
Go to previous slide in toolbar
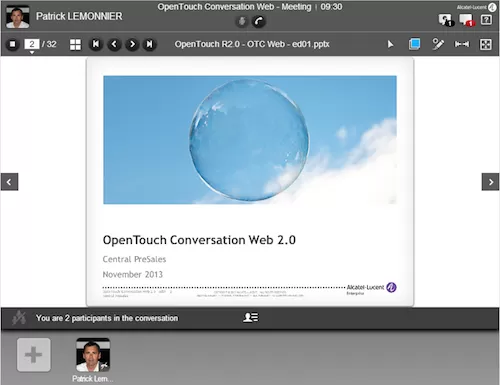tap(114, 44)
